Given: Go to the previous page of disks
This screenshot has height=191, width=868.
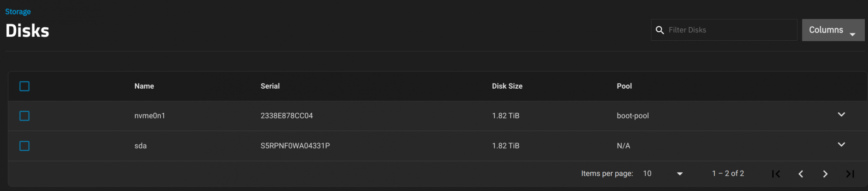Looking at the screenshot, I should point(801,174).
